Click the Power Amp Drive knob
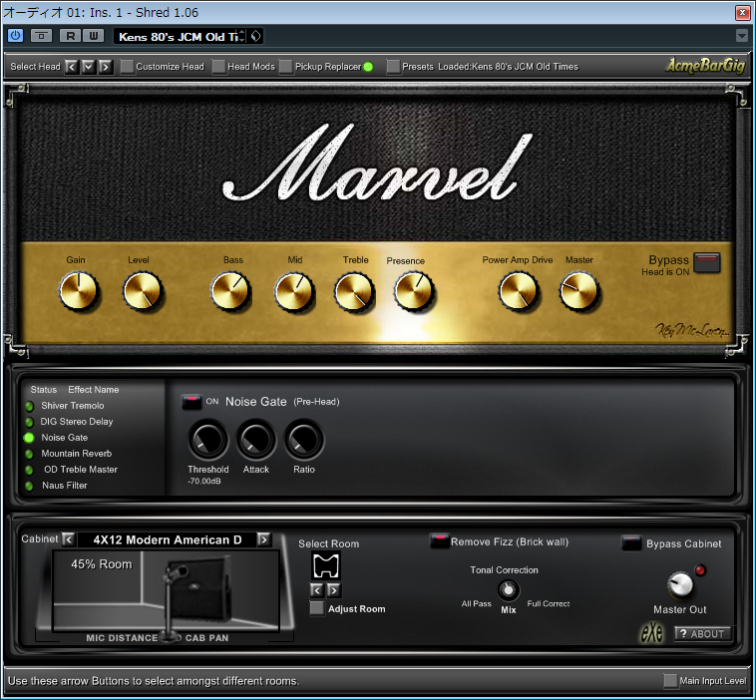Screen dimensions: 756x700 (518, 291)
